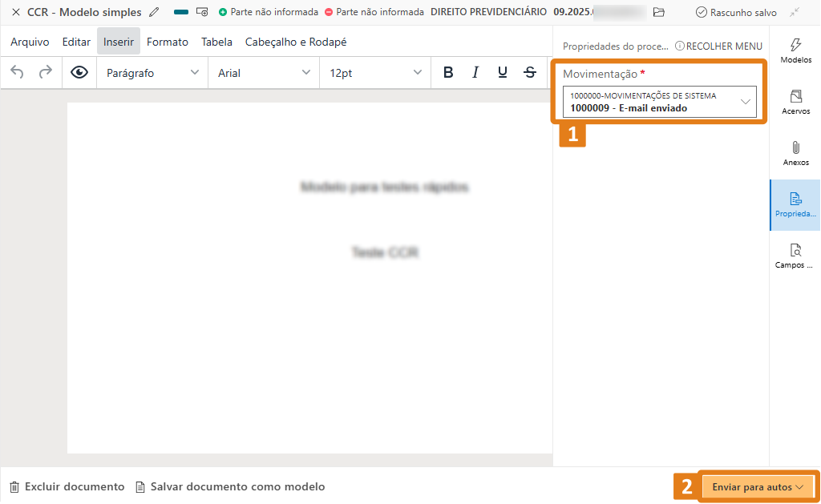Viewport: 821px width, 504px height.
Task: Toggle bold formatting
Action: click(447, 72)
